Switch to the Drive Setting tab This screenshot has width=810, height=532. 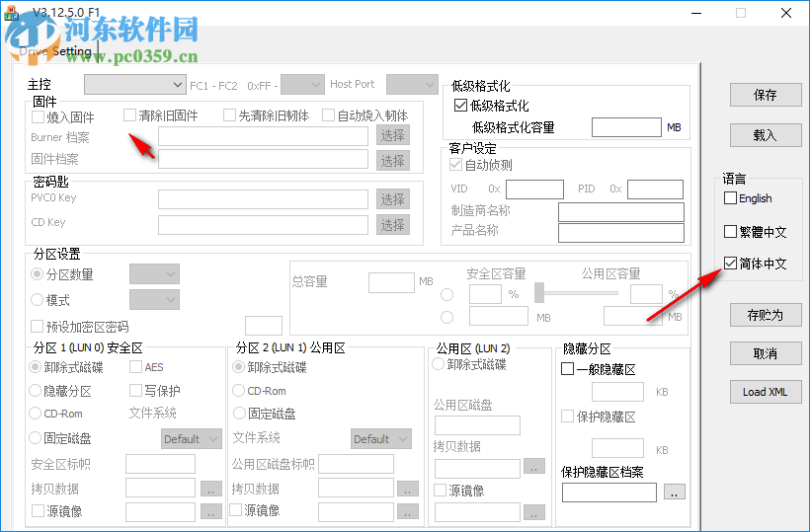pos(55,51)
